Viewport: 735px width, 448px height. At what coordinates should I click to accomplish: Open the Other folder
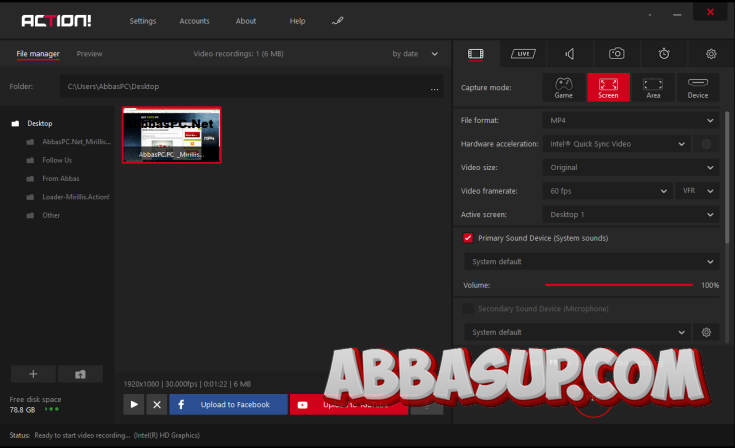pyautogui.click(x=51, y=215)
